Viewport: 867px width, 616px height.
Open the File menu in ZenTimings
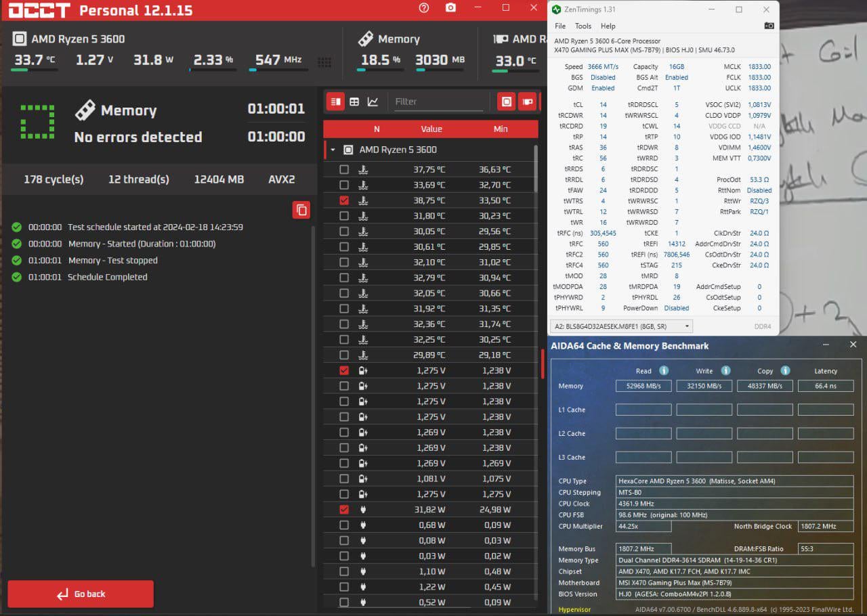pos(560,26)
